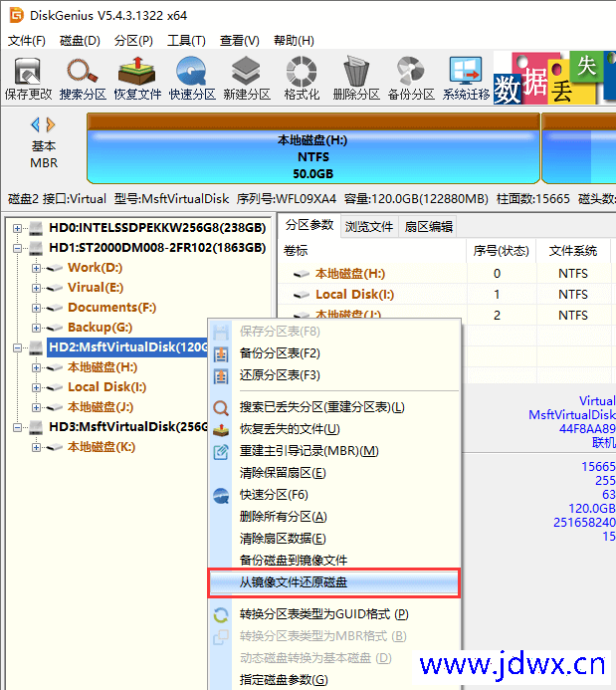Click the HD1 ST2000DM008 disk icon
This screenshot has height=690, width=616.
(36, 248)
